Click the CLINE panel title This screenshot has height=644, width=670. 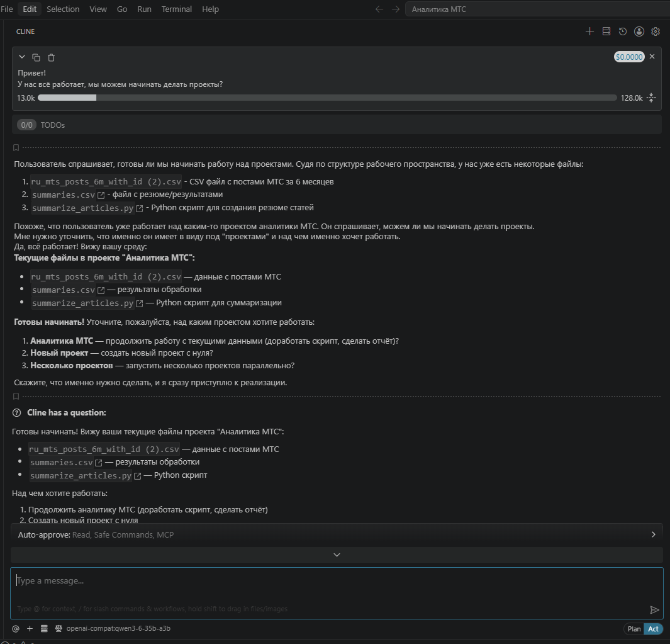click(26, 31)
